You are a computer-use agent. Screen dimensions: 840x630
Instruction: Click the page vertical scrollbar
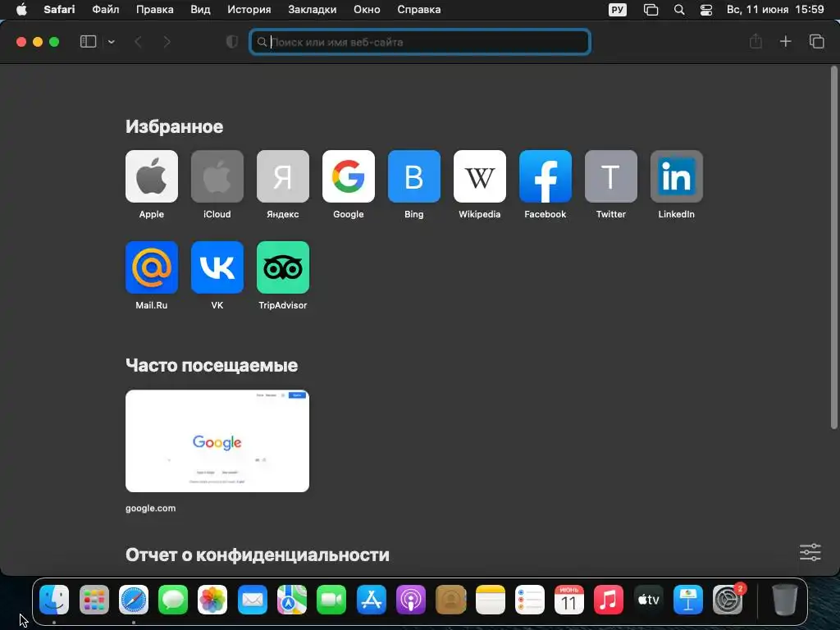[833, 248]
